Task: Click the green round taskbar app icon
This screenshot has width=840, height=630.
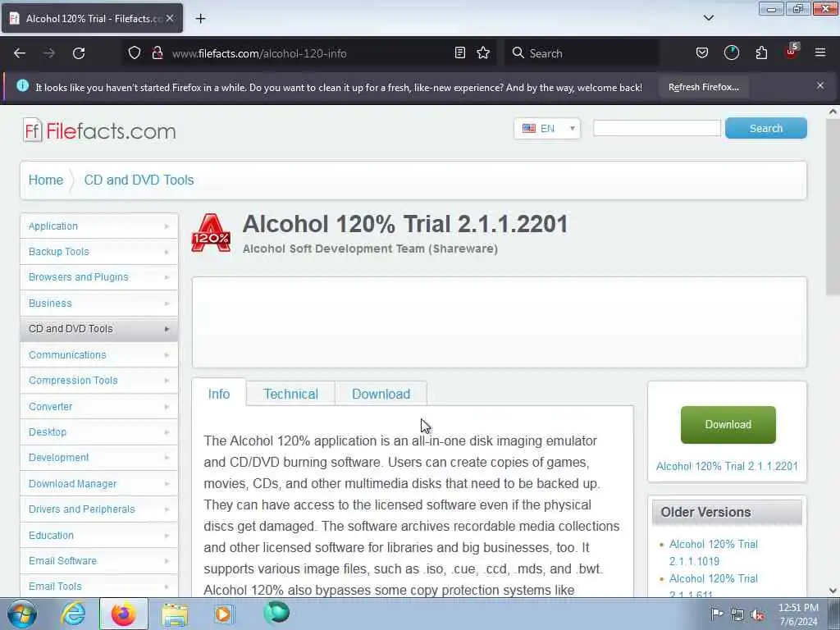Action: (x=276, y=613)
